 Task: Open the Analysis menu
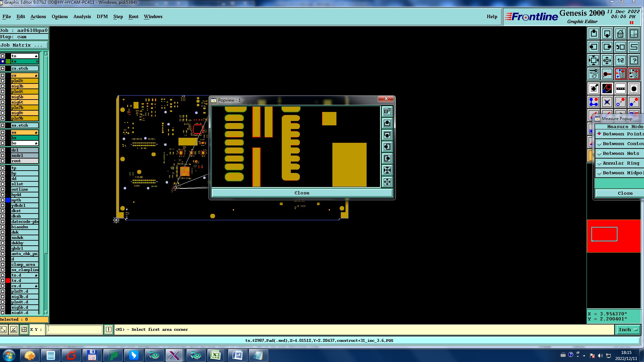click(82, 16)
